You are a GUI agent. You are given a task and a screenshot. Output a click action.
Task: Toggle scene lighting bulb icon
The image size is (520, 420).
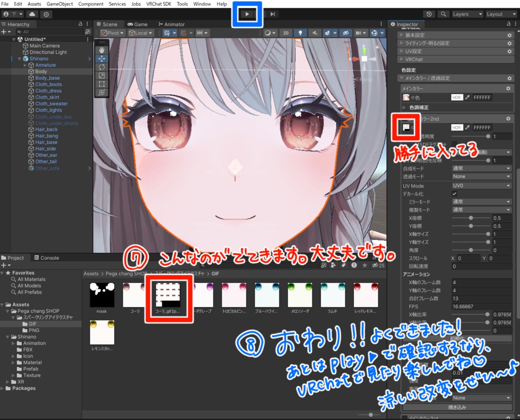(x=300, y=33)
